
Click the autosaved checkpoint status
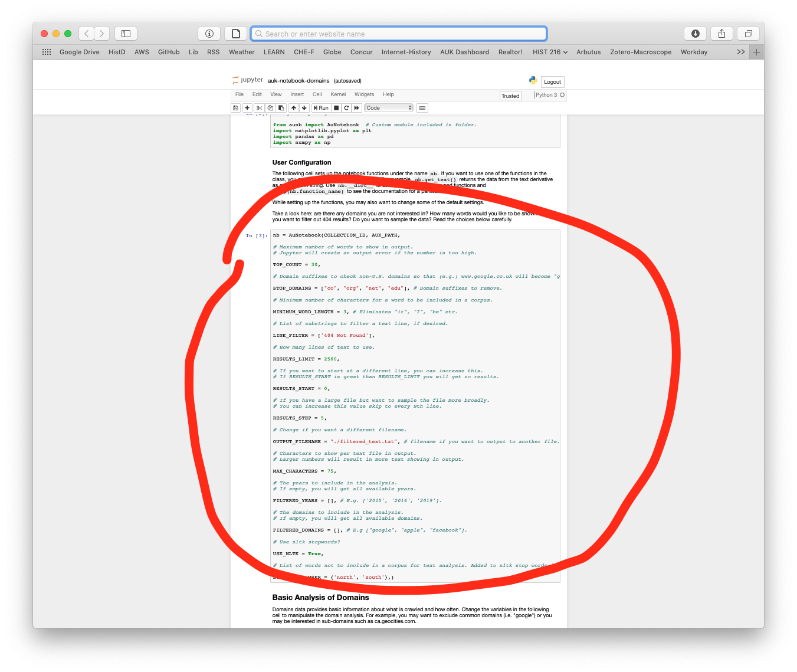(x=347, y=81)
